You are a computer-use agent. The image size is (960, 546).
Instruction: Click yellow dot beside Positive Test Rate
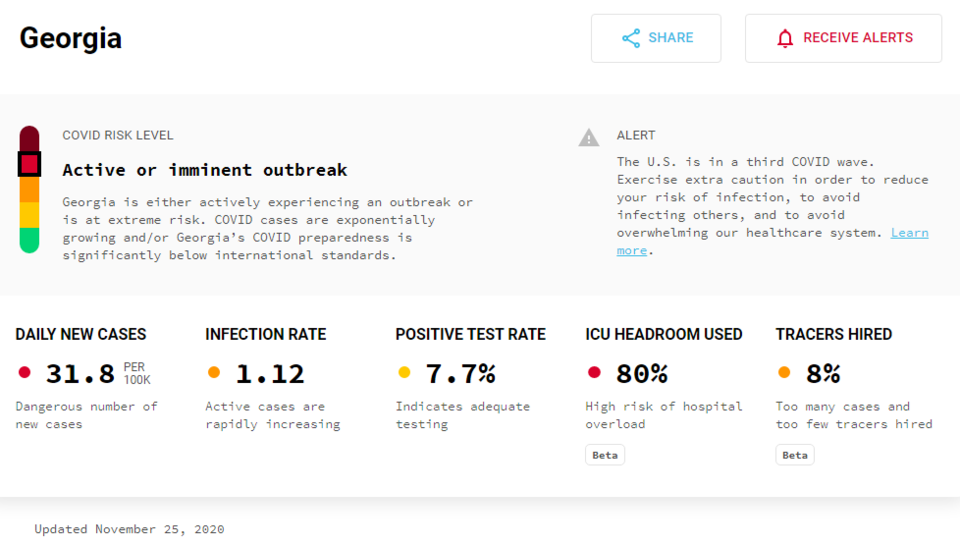(404, 372)
